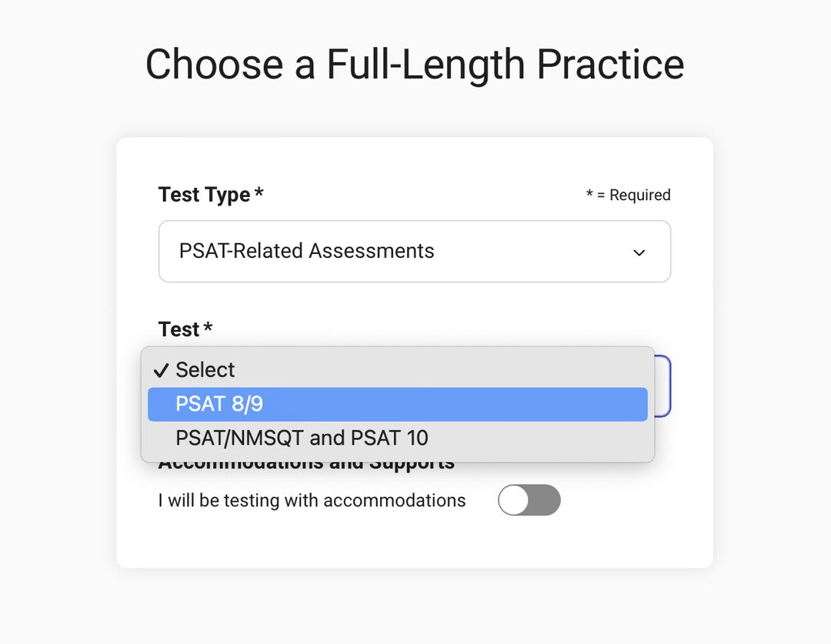The height and width of the screenshot is (644, 831).
Task: Click the asterisk in the Required legend
Action: [589, 194]
